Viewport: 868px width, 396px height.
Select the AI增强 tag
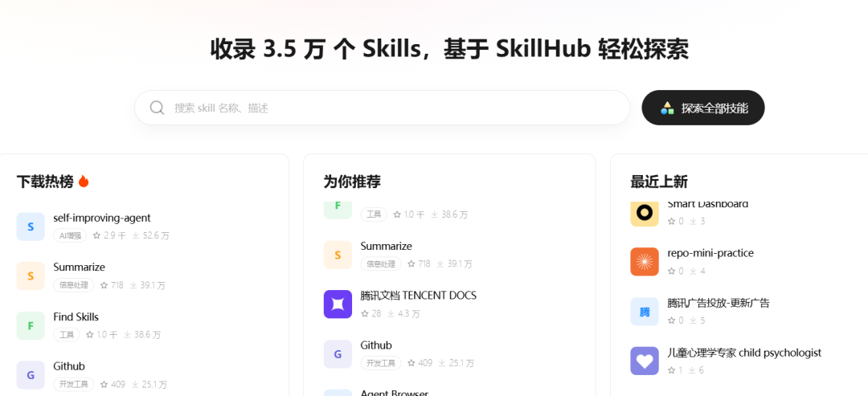[70, 235]
